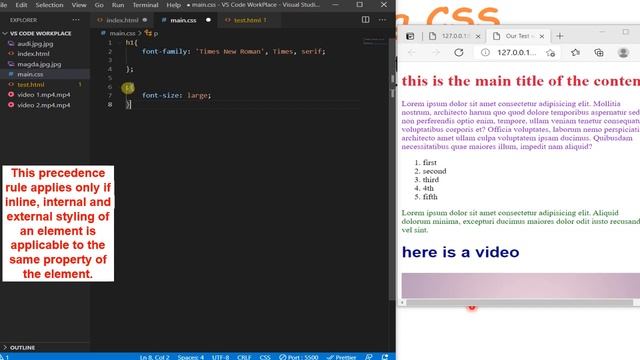Viewport: 640px width, 360px height.
Task: Open the Explorer more actions ellipsis
Action: [x=76, y=20]
